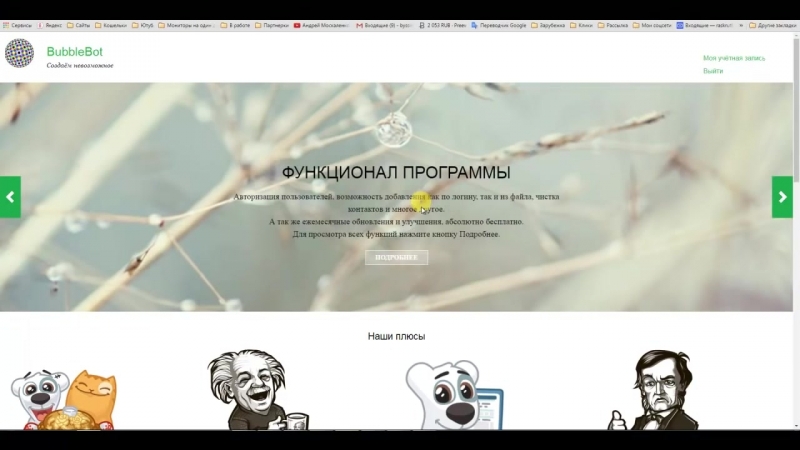Expand the Сайты bookmarks folder
Screen dimensions: 800x450
[79, 25]
